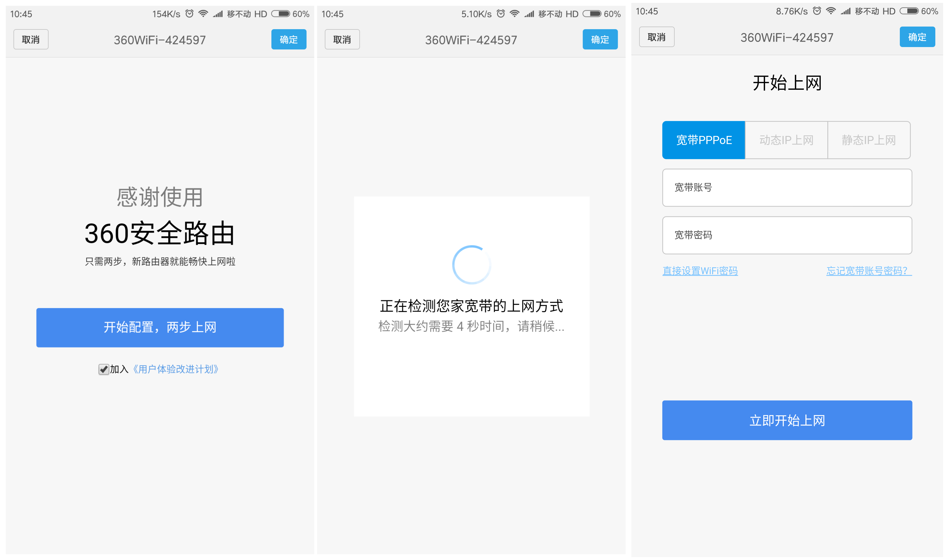Switch to the 静态IP上网 tab
946x560 pixels.
pos(870,140)
